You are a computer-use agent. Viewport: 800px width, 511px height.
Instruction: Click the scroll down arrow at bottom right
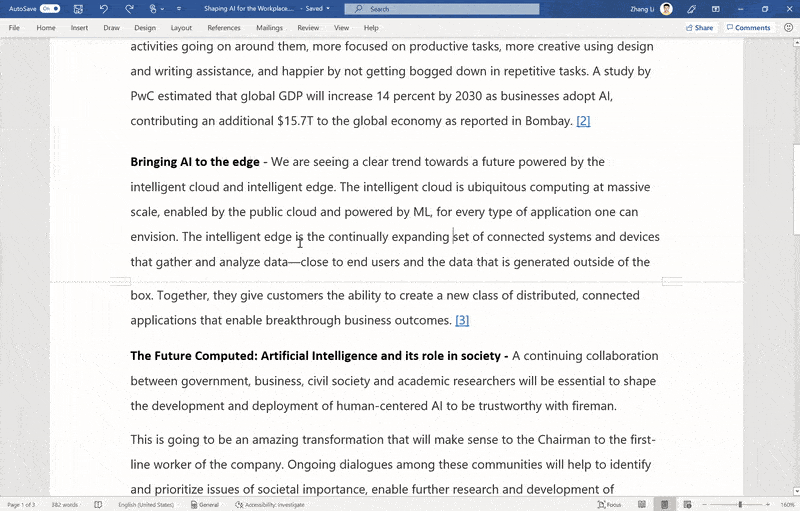(x=796, y=491)
